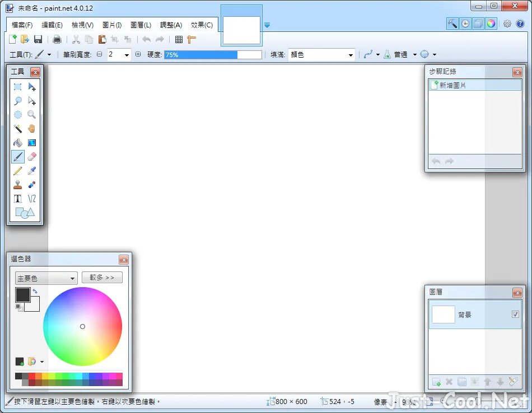Select the Recolor tool
This screenshot has height=413, width=532.
tap(32, 185)
